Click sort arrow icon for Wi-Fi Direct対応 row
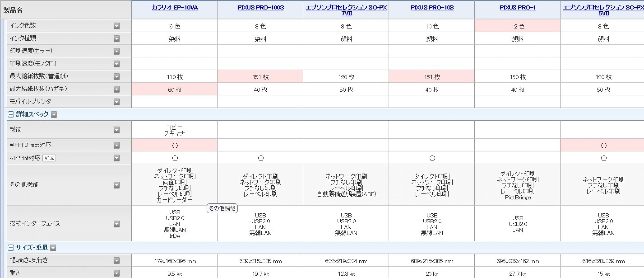 click(117, 145)
